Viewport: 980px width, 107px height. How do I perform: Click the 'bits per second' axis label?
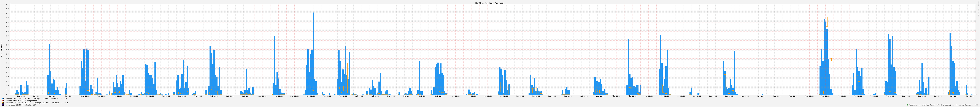pos(2,49)
